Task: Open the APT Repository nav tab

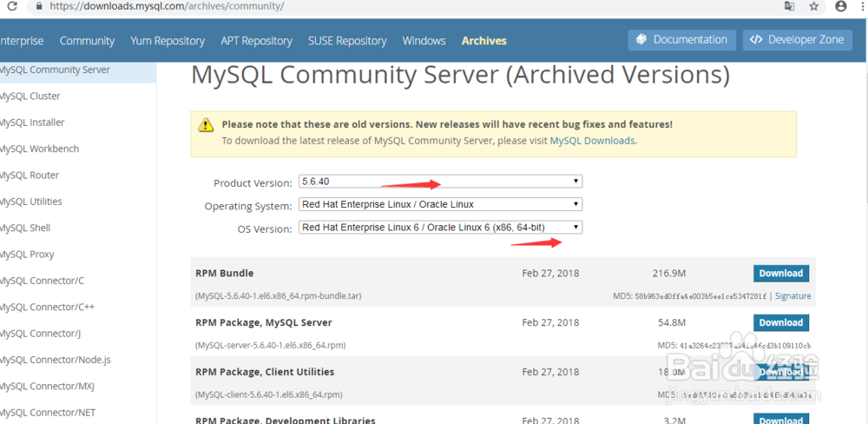Action: click(x=256, y=41)
